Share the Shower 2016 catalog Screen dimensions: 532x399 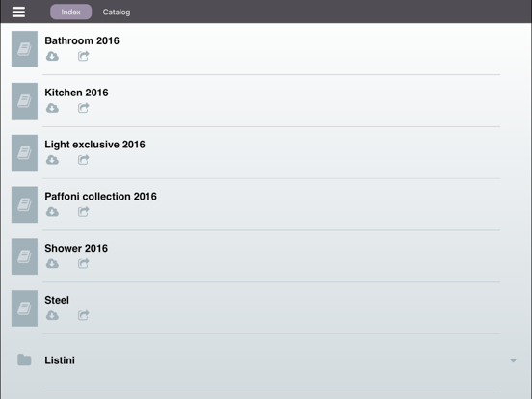(x=84, y=263)
